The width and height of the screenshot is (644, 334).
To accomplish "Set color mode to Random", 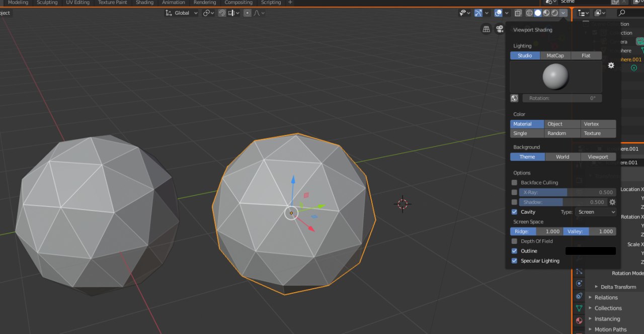I will pos(562,133).
